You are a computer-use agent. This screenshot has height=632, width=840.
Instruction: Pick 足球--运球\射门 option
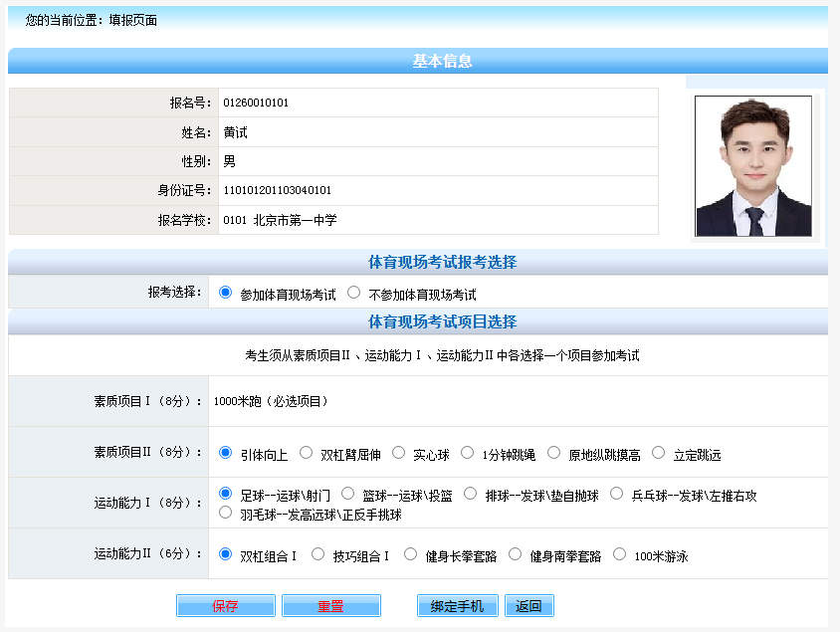click(x=225, y=494)
